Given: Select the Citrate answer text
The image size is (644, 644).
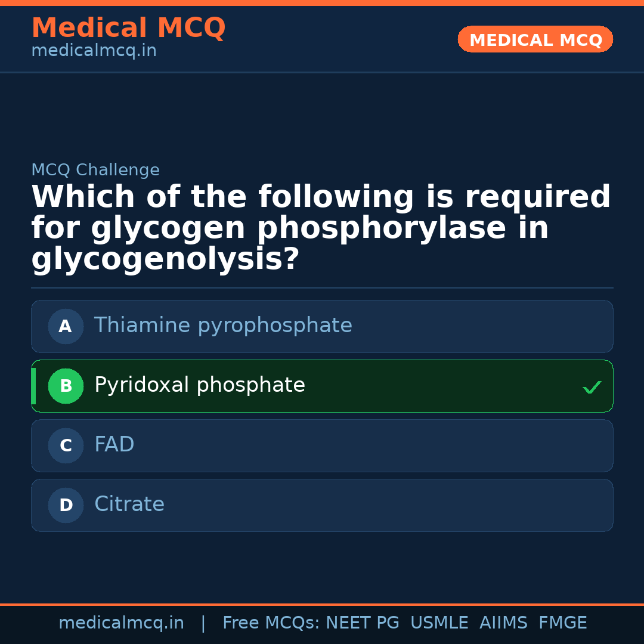Looking at the screenshot, I should (129, 504).
